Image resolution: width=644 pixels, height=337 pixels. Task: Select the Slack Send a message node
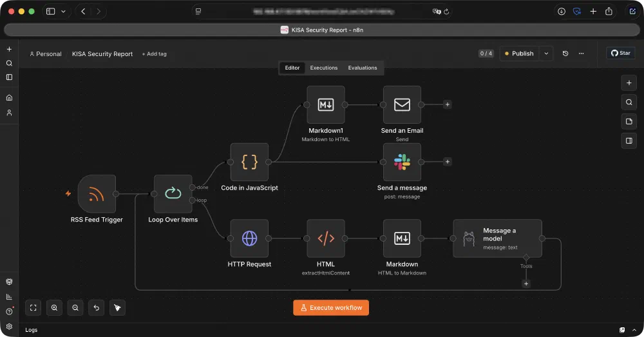click(402, 162)
